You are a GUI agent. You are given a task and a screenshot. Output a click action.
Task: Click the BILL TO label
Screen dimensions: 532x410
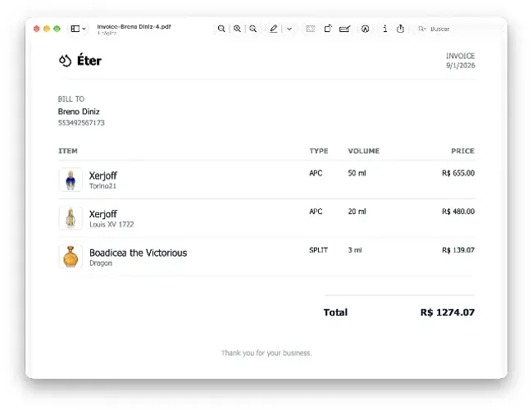coord(71,99)
